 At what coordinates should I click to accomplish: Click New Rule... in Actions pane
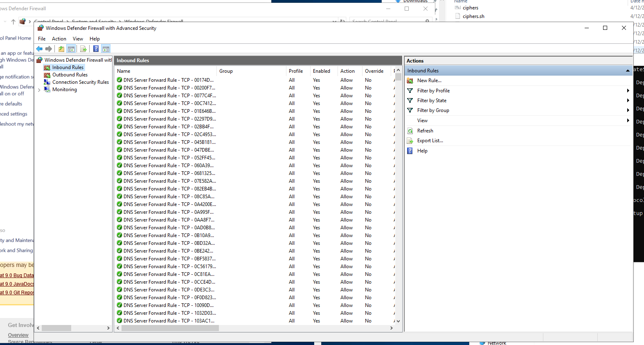point(429,81)
